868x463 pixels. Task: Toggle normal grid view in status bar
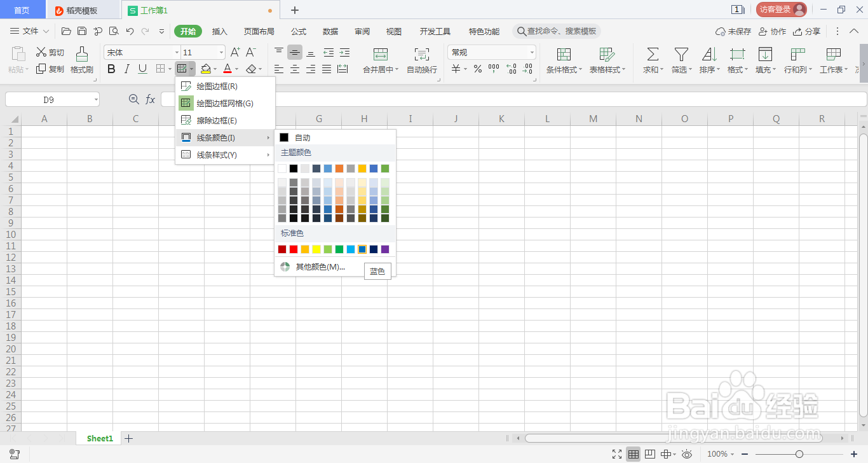(633, 454)
